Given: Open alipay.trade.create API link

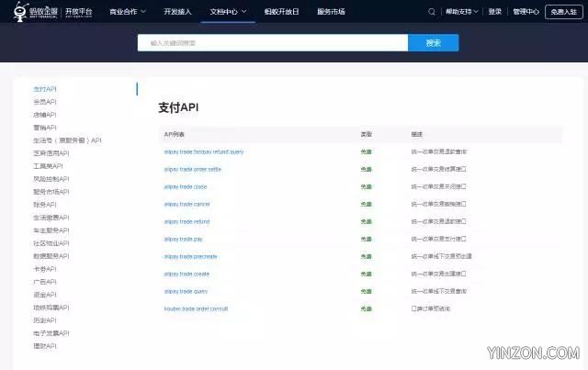Looking at the screenshot, I should click(x=187, y=274).
